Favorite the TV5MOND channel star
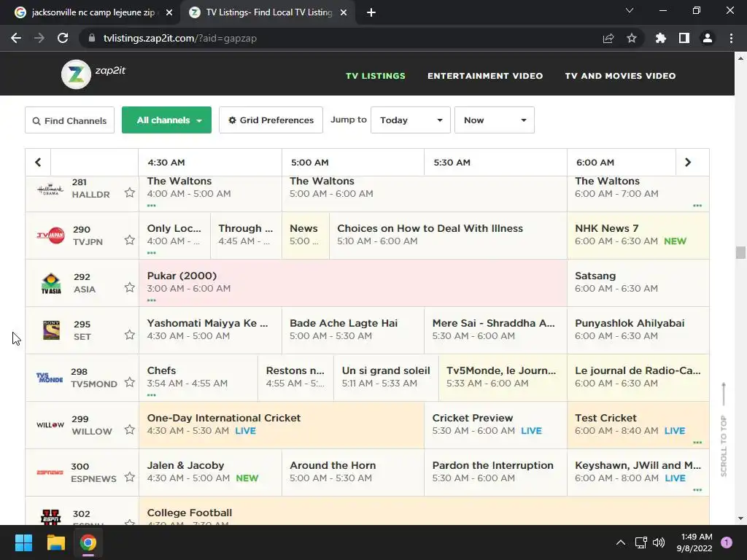This screenshot has width=747, height=560. click(x=130, y=382)
